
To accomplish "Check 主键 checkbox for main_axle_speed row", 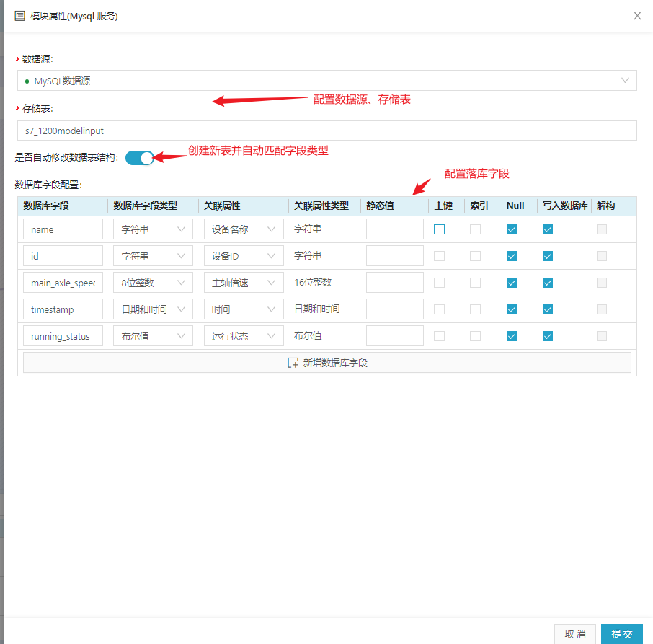I will (x=439, y=283).
